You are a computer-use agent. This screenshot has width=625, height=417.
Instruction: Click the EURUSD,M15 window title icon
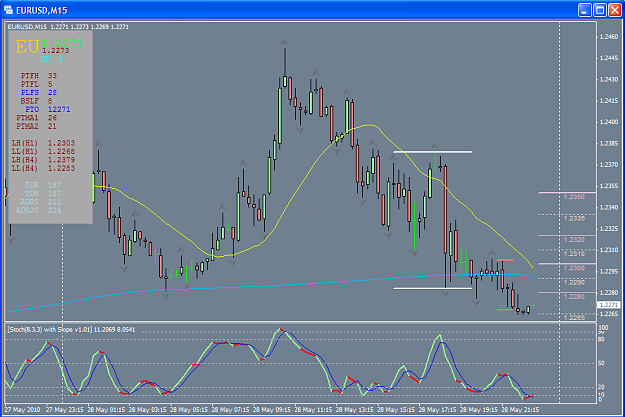pos(8,9)
